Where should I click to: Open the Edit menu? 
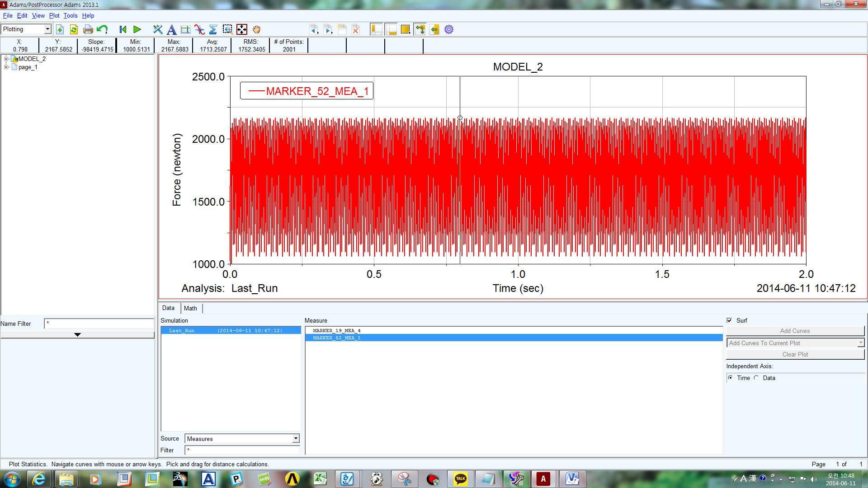click(x=22, y=15)
